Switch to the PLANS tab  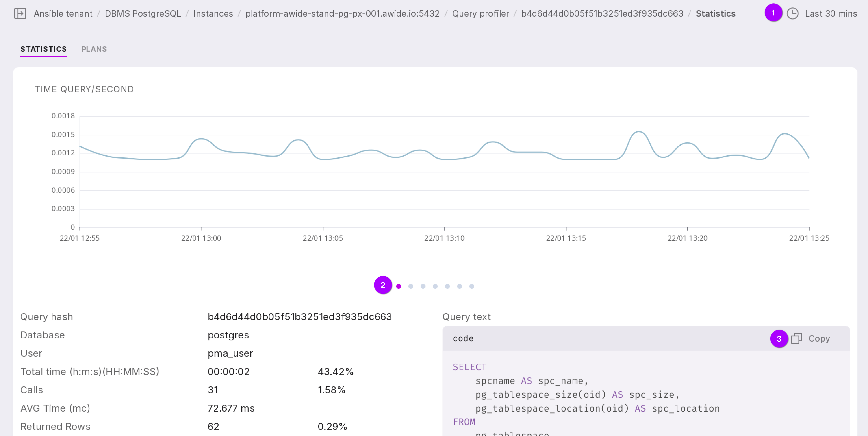[94, 49]
